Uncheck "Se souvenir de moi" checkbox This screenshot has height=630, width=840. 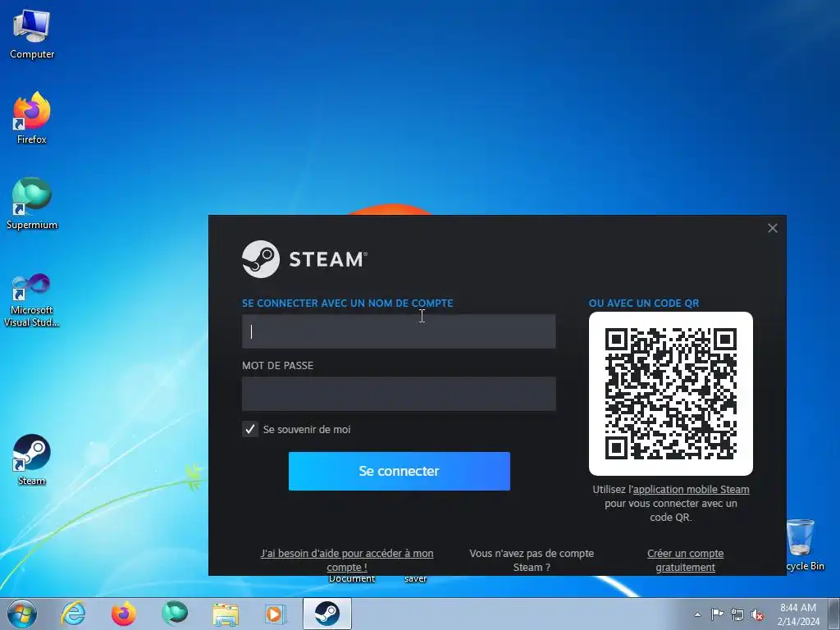[x=250, y=429]
